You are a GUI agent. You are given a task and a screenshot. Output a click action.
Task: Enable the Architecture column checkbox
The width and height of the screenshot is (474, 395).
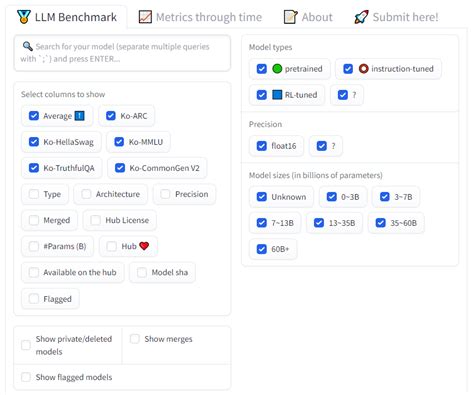pyautogui.click(x=86, y=194)
